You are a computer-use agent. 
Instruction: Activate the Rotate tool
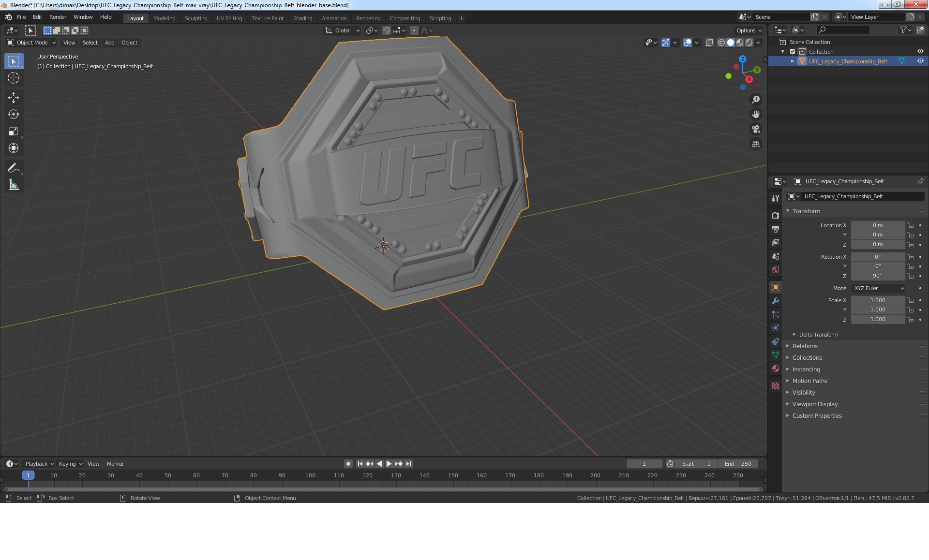[x=14, y=115]
